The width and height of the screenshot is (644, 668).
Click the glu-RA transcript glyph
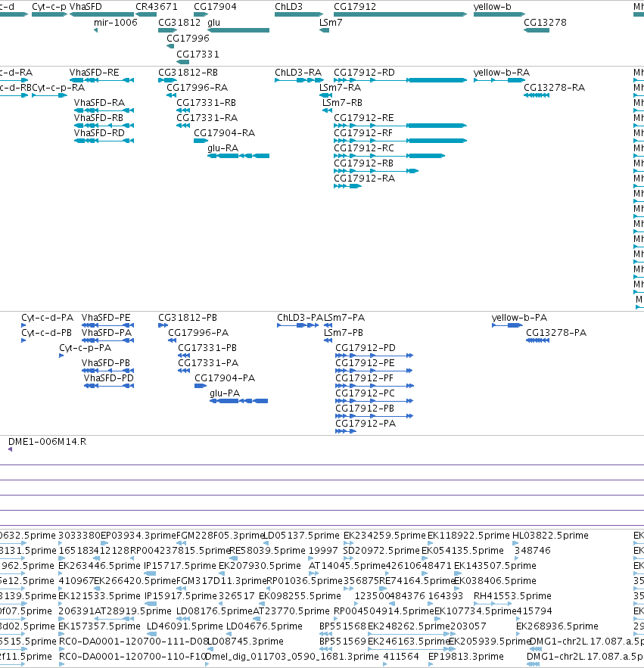[238, 156]
